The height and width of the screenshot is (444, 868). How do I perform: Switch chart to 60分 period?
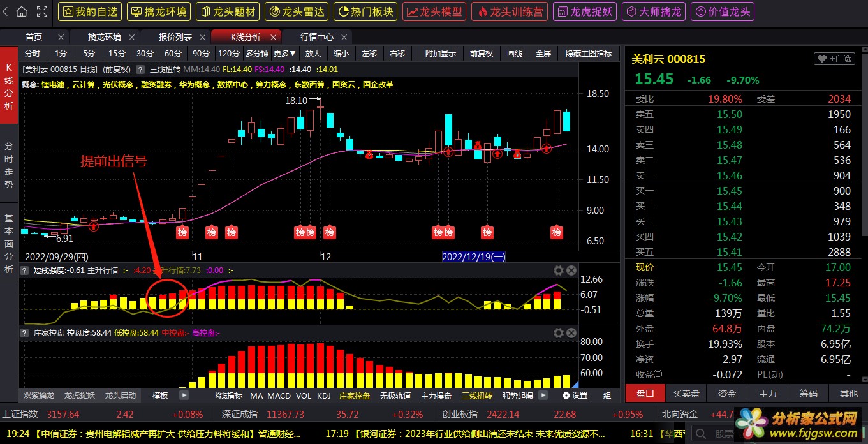[x=173, y=54]
